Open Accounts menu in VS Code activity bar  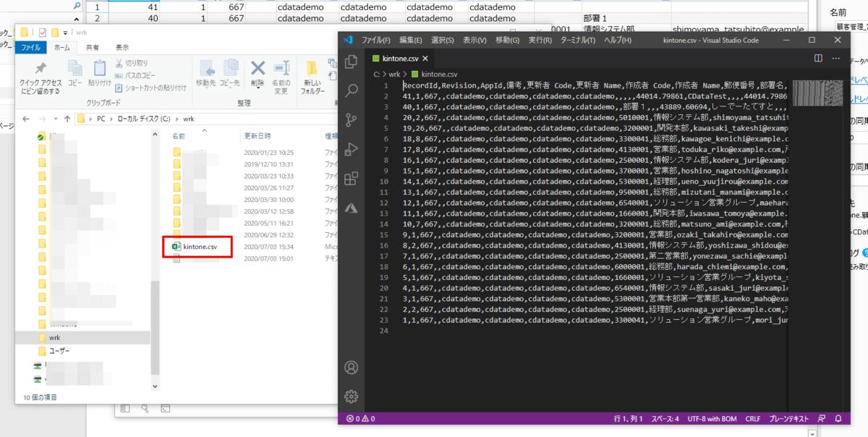(x=352, y=368)
